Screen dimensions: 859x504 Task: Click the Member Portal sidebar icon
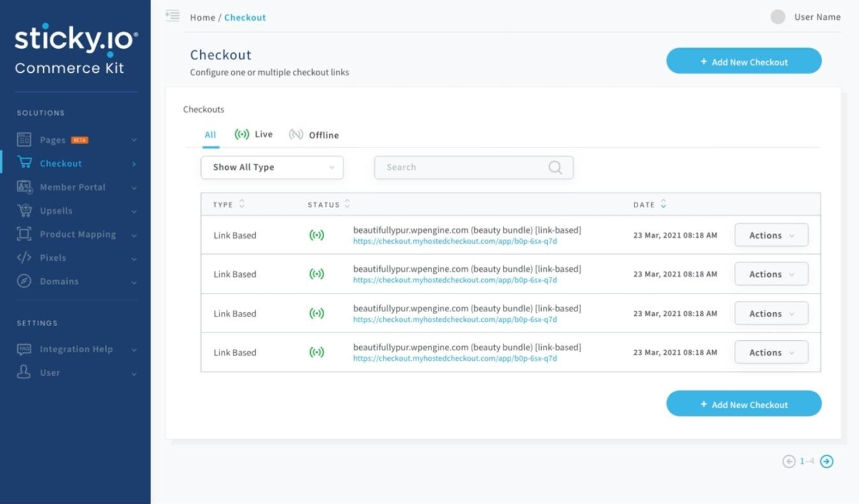24,187
